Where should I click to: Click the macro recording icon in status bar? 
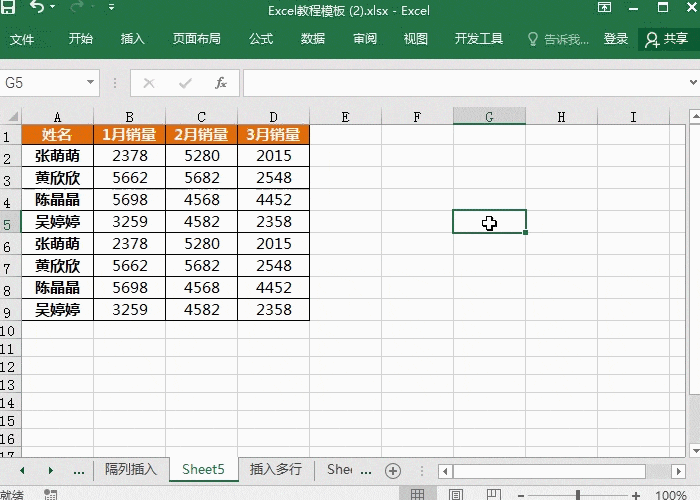pos(50,495)
